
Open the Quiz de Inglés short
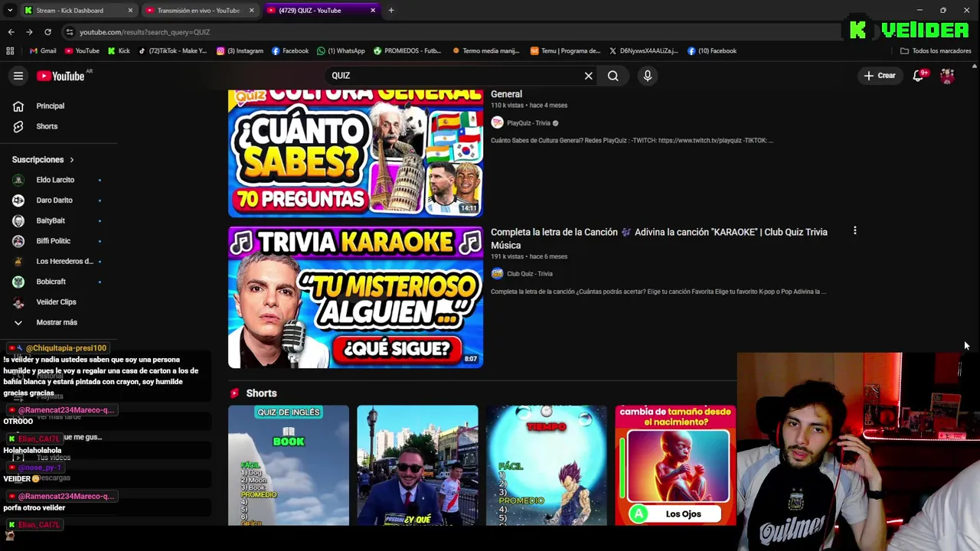(x=289, y=465)
